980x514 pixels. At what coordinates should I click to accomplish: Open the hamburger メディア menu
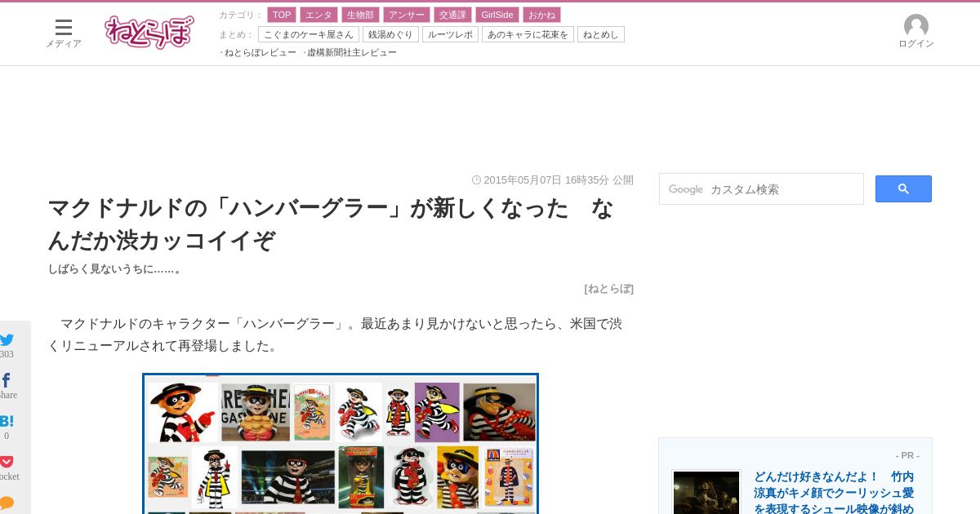point(64,33)
